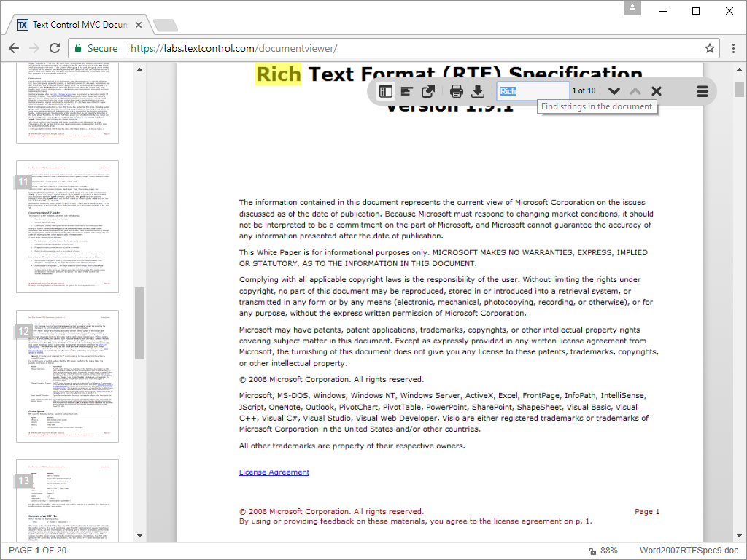747x560 pixels.
Task: Toggle the page thumbnails sidebar button
Action: pyautogui.click(x=385, y=91)
